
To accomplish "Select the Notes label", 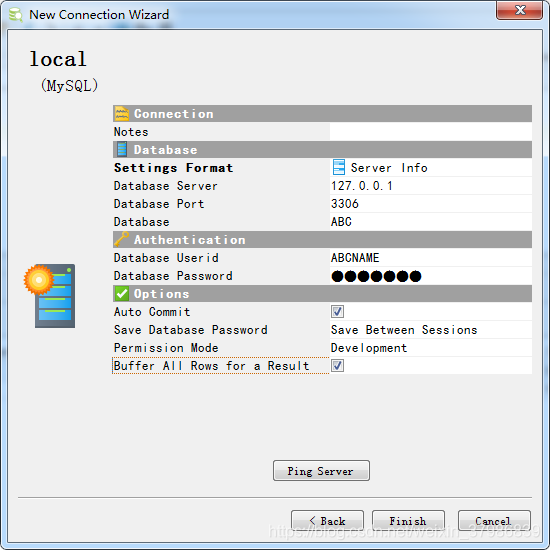I will (x=131, y=132).
